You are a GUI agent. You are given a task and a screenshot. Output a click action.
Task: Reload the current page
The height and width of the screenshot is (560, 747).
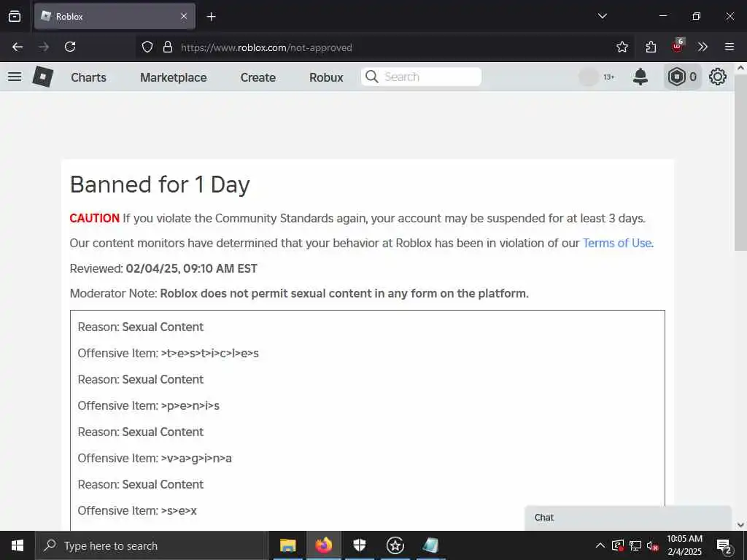coord(70,47)
